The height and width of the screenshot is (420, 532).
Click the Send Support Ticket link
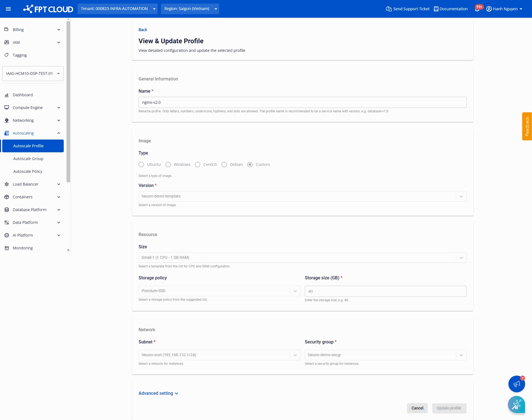pyautogui.click(x=408, y=9)
